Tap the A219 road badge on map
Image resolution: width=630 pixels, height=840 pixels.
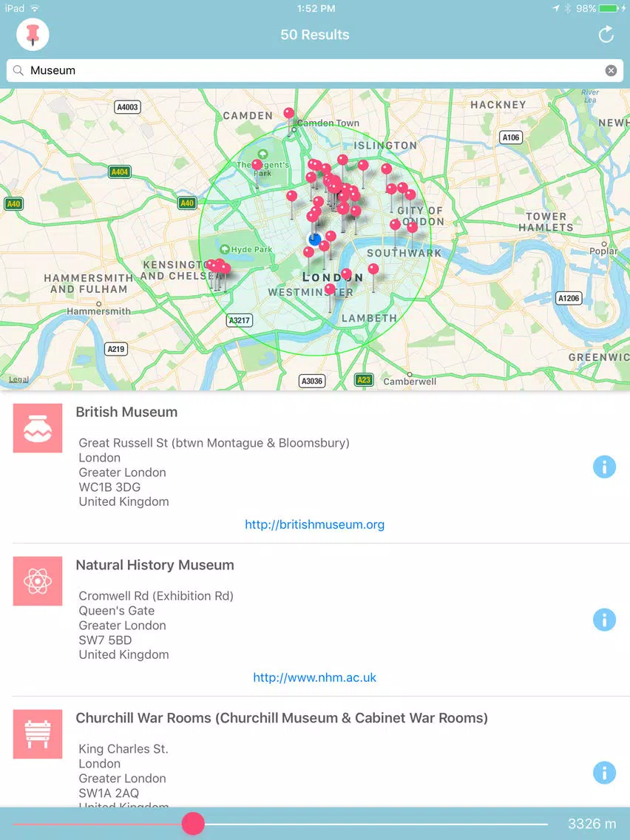[115, 349]
